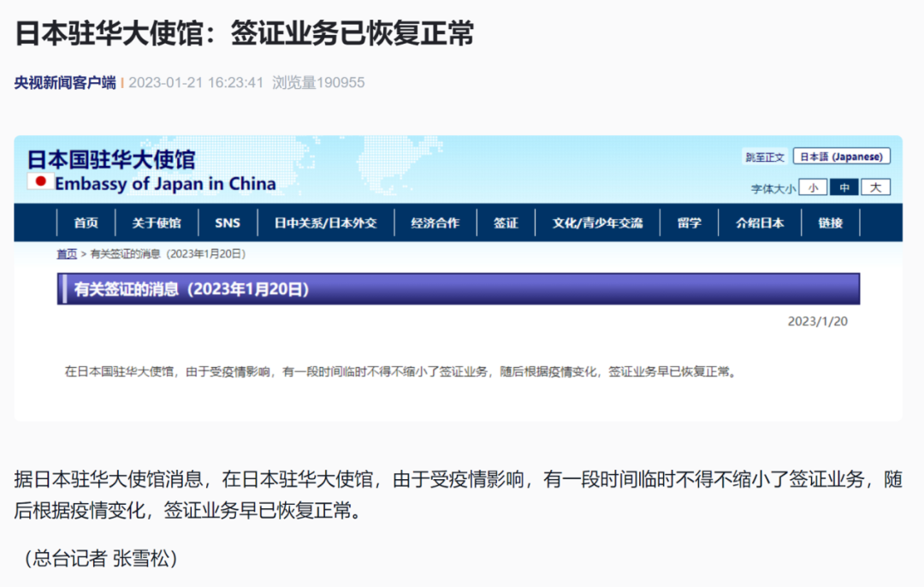Click the reporter credit 总台记者 张雪松
The height and width of the screenshot is (587, 924).
(x=101, y=558)
